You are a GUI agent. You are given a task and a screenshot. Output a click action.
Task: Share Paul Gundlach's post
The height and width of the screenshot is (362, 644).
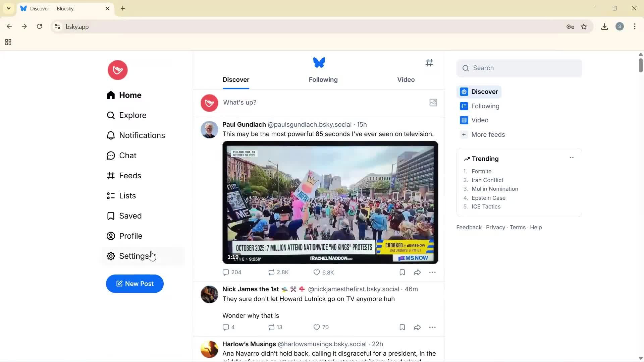[417, 272]
